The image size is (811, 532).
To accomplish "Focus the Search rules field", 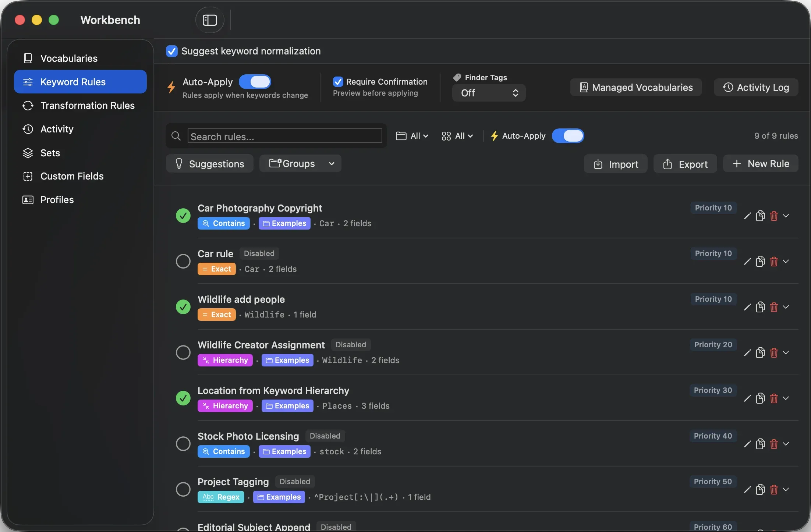I will click(285, 136).
